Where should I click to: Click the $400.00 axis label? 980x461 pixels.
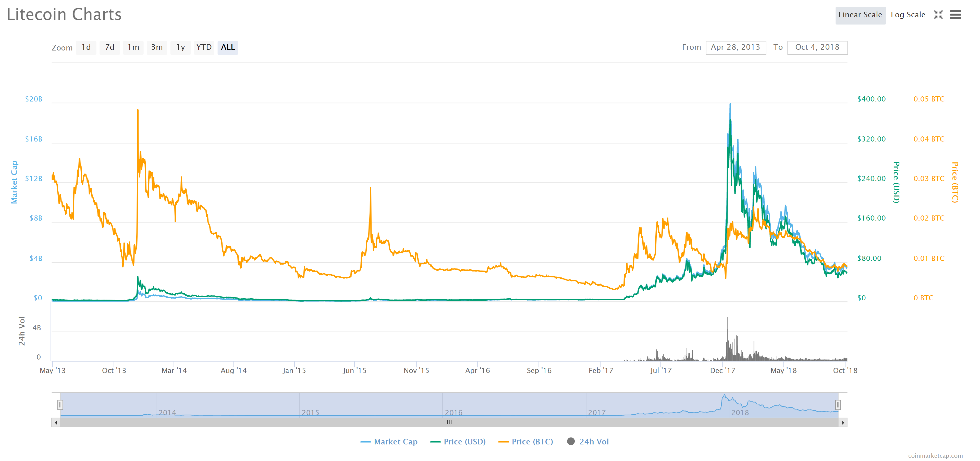pyautogui.click(x=871, y=99)
